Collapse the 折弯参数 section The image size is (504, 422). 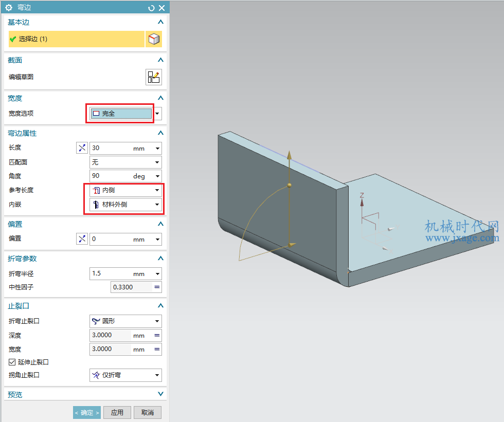(160, 258)
